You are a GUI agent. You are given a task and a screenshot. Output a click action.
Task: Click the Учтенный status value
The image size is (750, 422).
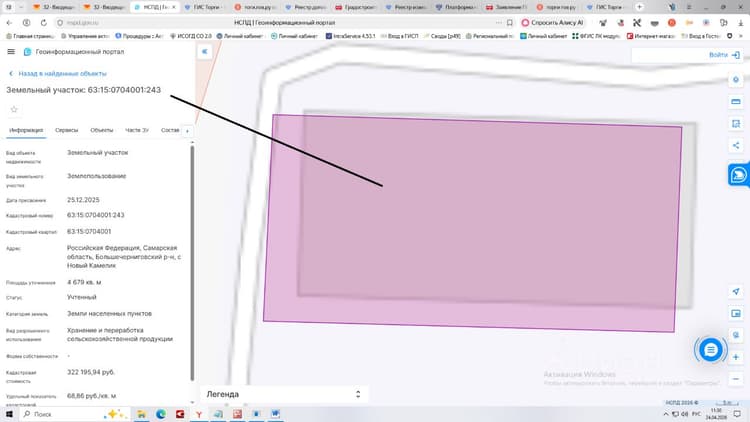[82, 297]
